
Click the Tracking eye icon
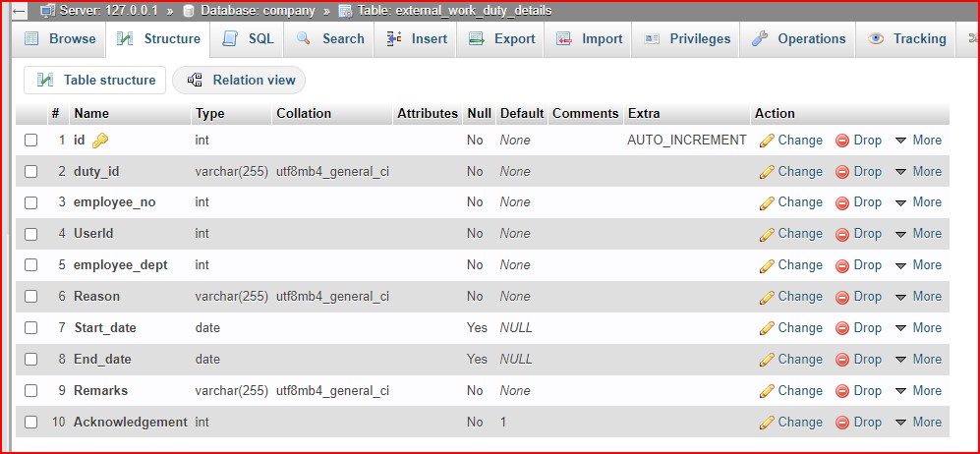point(876,38)
